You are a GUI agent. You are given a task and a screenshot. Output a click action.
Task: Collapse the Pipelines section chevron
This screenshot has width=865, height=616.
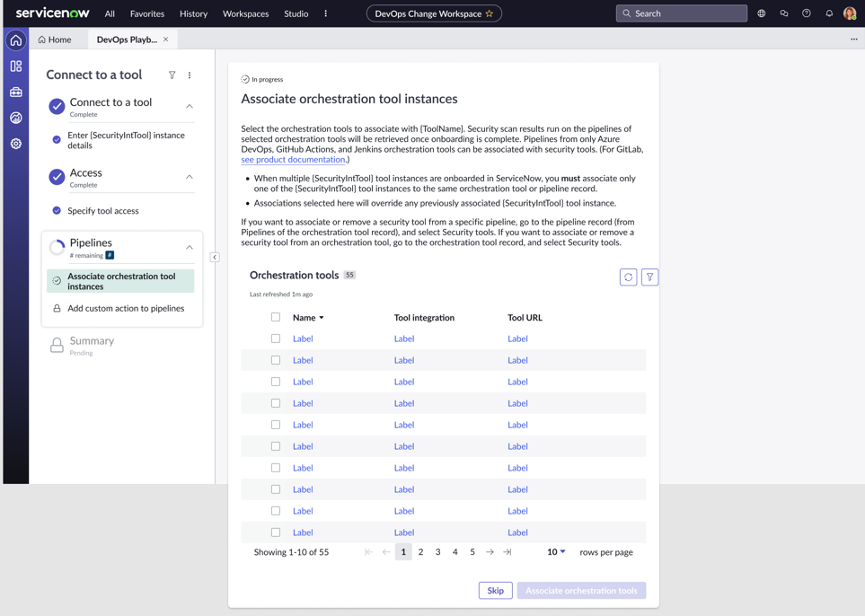190,247
